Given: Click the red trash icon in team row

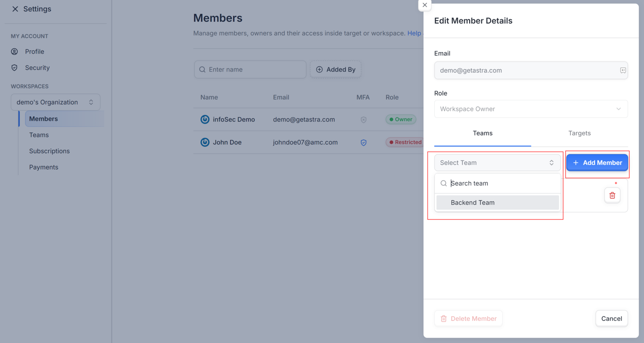Looking at the screenshot, I should [612, 195].
